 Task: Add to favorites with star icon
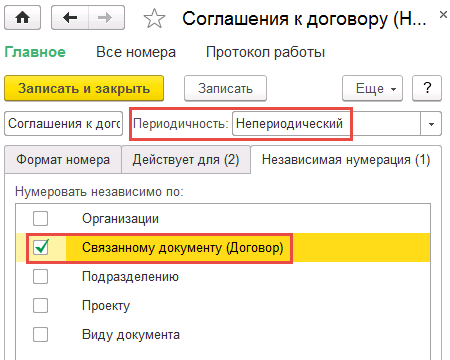pos(154,18)
